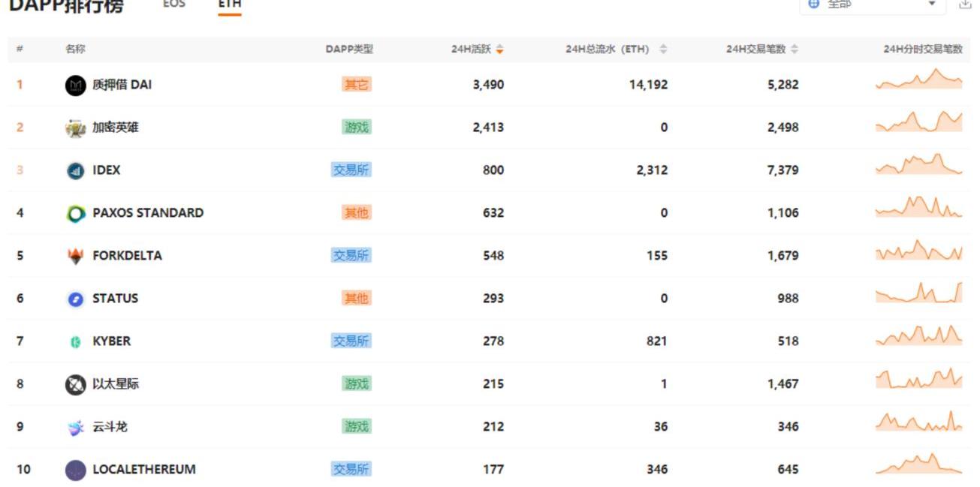
Task: Click the KYBER name text
Action: 112,341
